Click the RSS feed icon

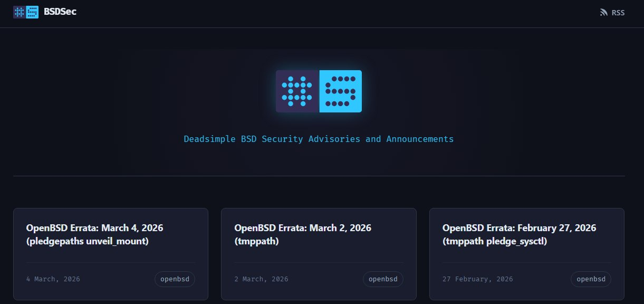(604, 13)
